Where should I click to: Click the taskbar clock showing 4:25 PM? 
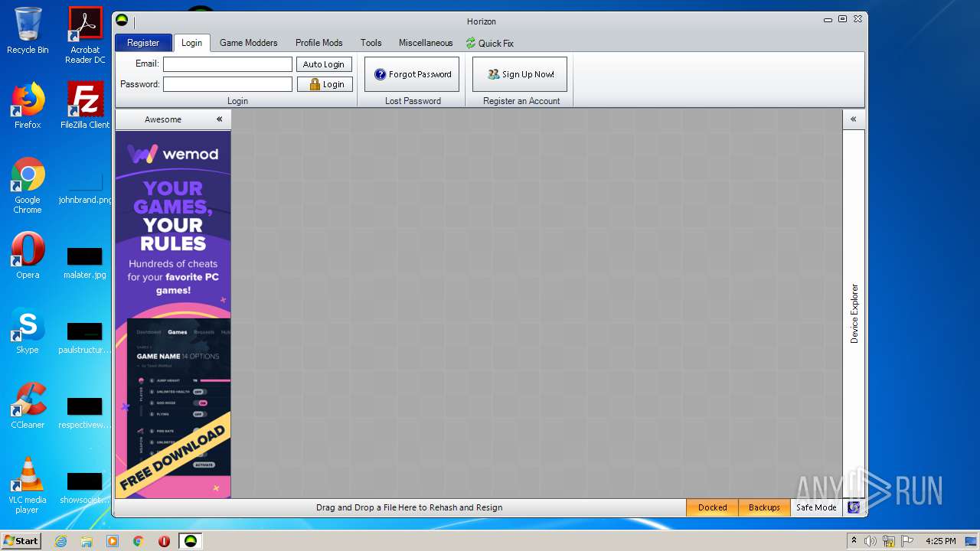(x=940, y=541)
